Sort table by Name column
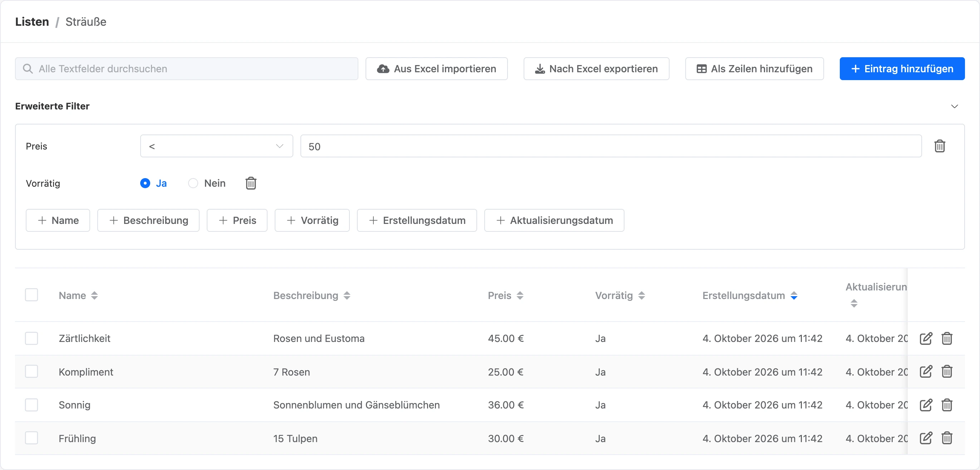The height and width of the screenshot is (470, 980). point(94,295)
